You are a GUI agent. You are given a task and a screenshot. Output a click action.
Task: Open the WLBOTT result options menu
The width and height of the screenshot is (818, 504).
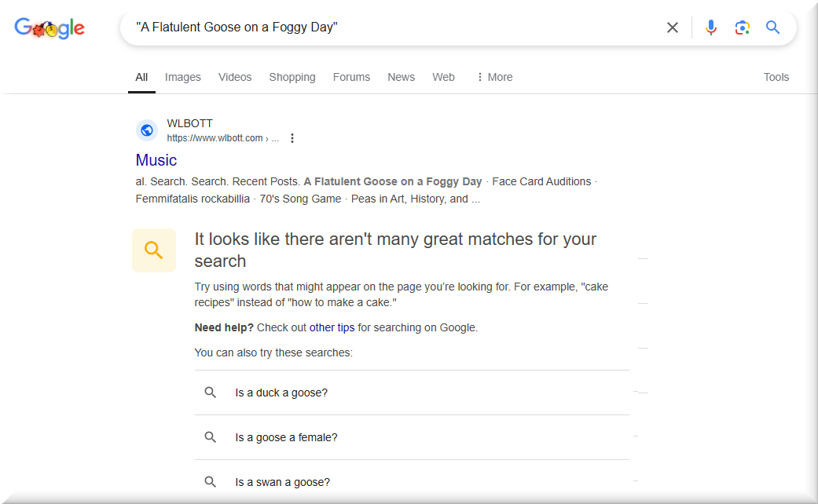292,138
